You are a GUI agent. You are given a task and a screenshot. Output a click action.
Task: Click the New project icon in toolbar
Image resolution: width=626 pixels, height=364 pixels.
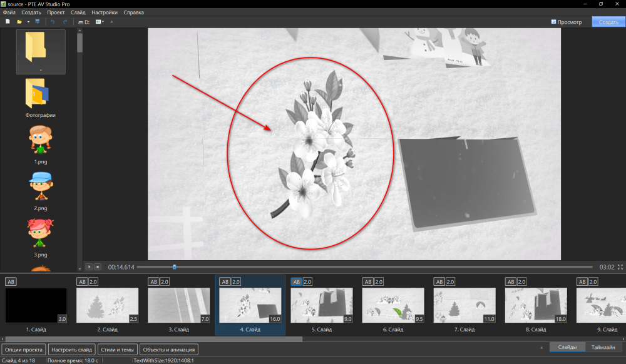tap(8, 22)
